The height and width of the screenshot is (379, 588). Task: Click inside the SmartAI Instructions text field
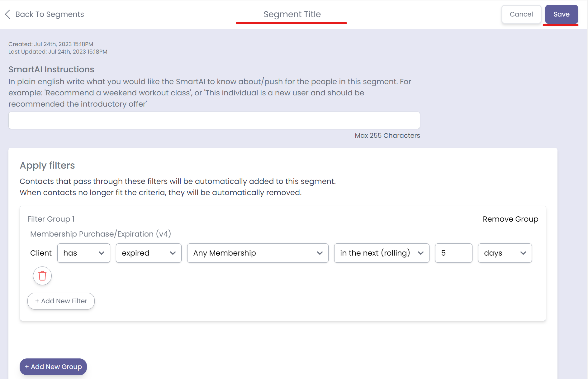214,120
